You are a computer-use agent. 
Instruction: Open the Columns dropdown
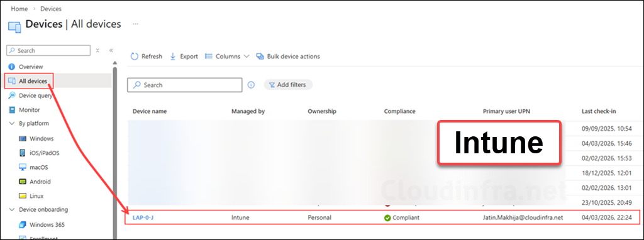point(227,56)
